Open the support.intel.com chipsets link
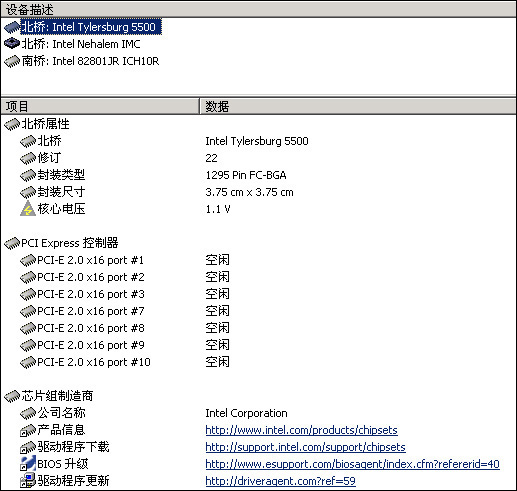The image size is (517, 491). [x=305, y=447]
